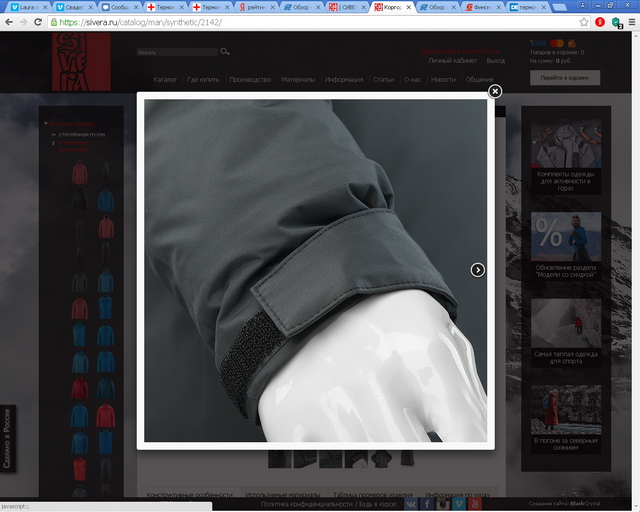
Task: Go back in browser history
Action: pos(9,22)
